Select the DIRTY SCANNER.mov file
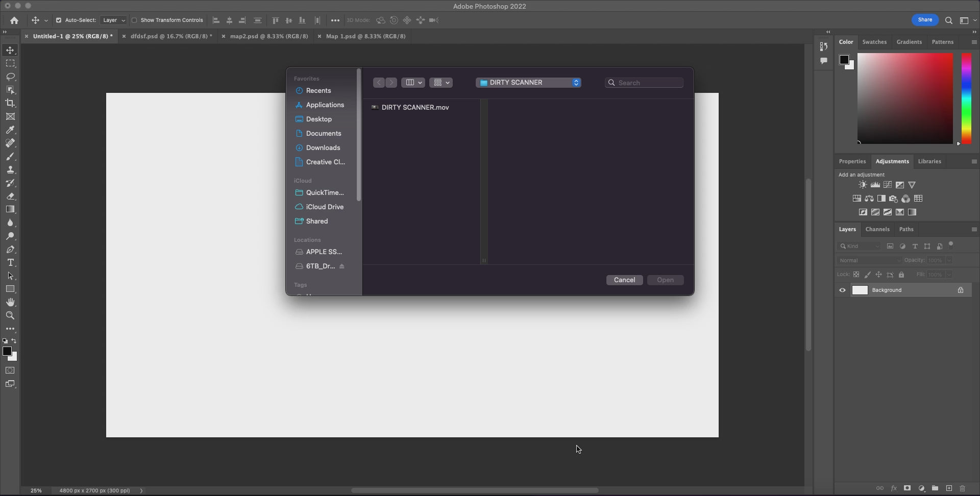This screenshot has height=496, width=980. point(414,108)
